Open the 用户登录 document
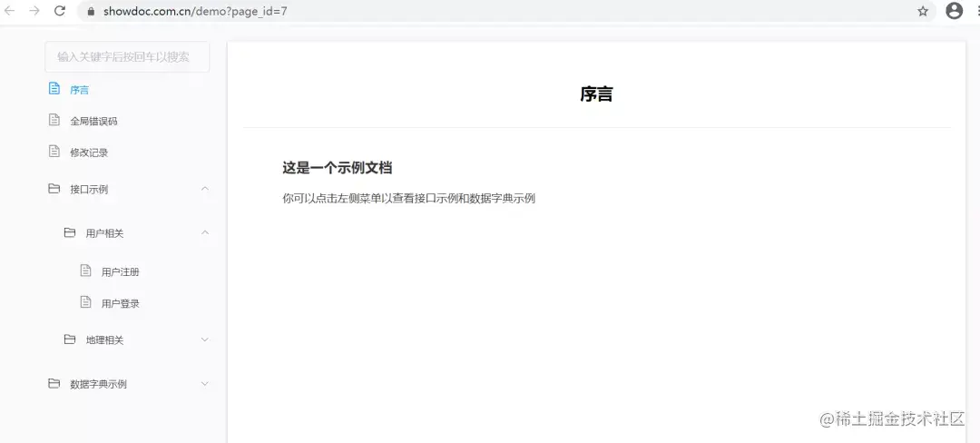The image size is (980, 443). click(120, 304)
